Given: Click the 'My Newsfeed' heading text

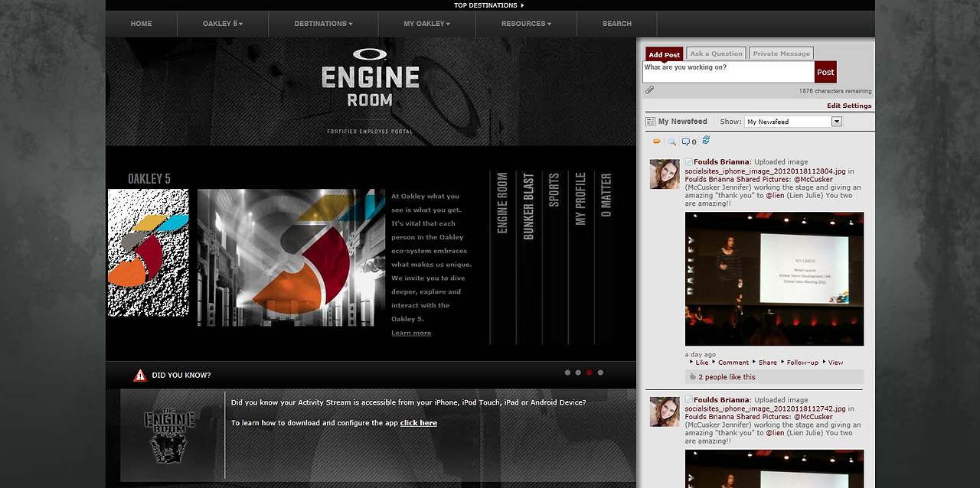Looking at the screenshot, I should (683, 122).
